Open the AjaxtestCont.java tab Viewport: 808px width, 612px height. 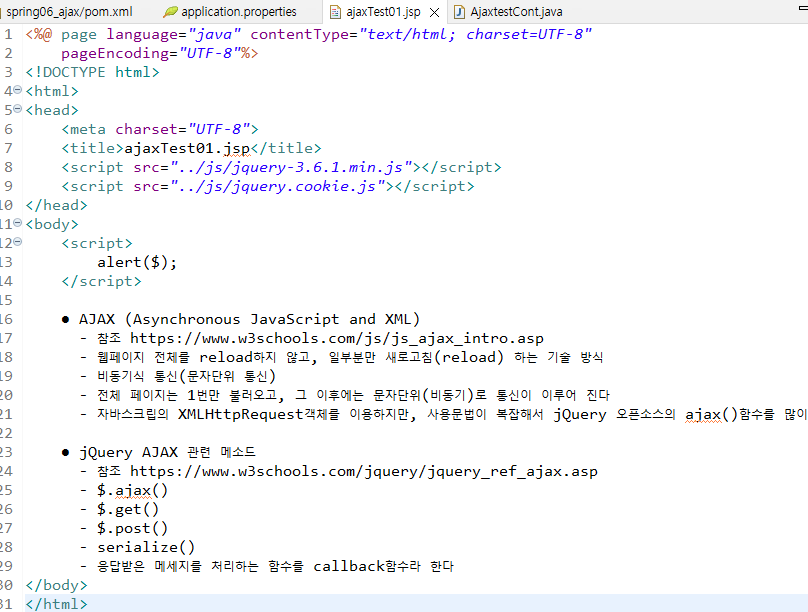pos(516,11)
